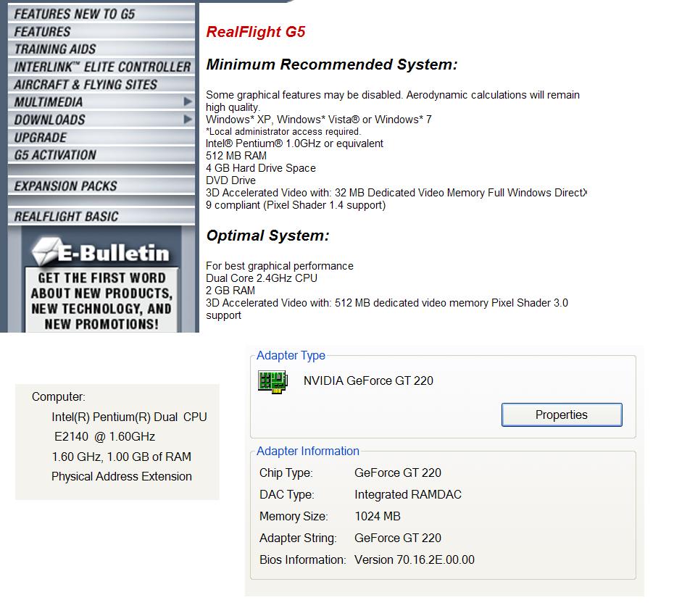Screen dimensions: 674x616
Task: Click the Adapter Type group label
Action: [291, 356]
